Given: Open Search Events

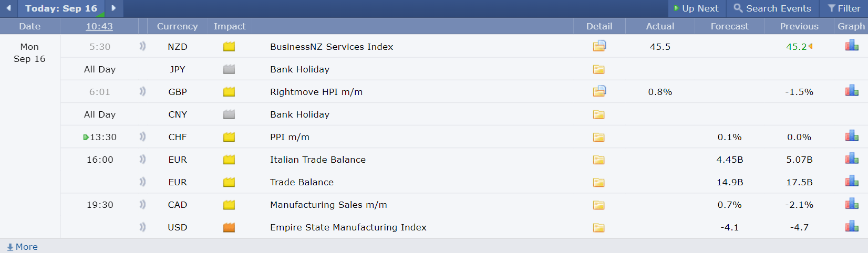Looking at the screenshot, I should click(772, 8).
